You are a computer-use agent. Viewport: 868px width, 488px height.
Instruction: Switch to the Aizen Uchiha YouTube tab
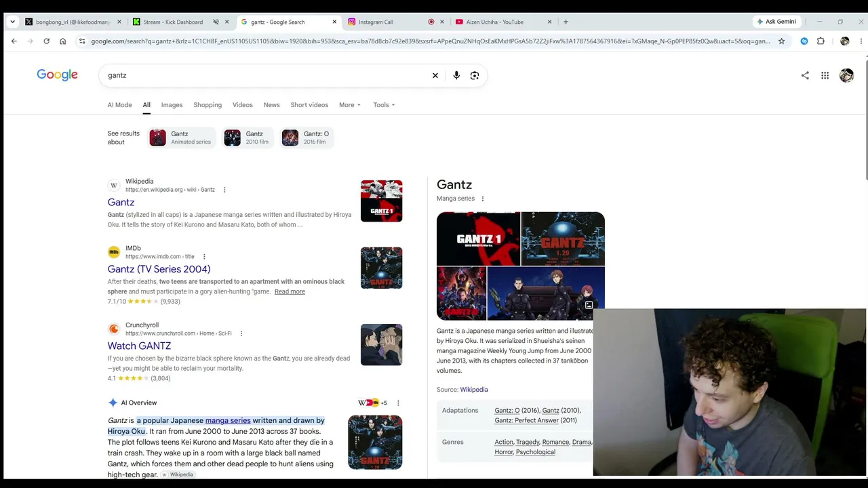click(x=503, y=22)
